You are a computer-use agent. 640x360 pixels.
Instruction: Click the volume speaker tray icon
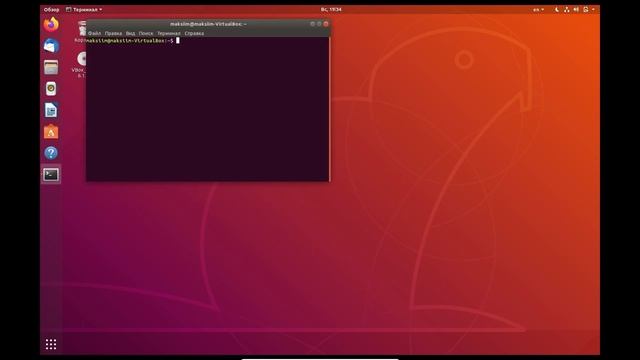[x=576, y=9]
